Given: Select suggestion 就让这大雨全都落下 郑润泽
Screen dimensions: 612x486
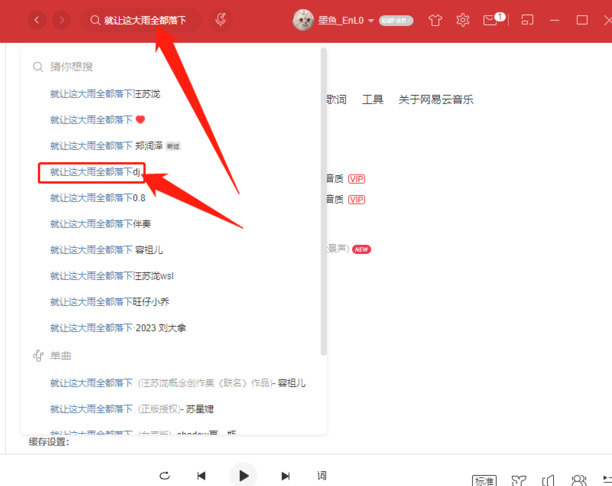Looking at the screenshot, I should click(x=115, y=146).
